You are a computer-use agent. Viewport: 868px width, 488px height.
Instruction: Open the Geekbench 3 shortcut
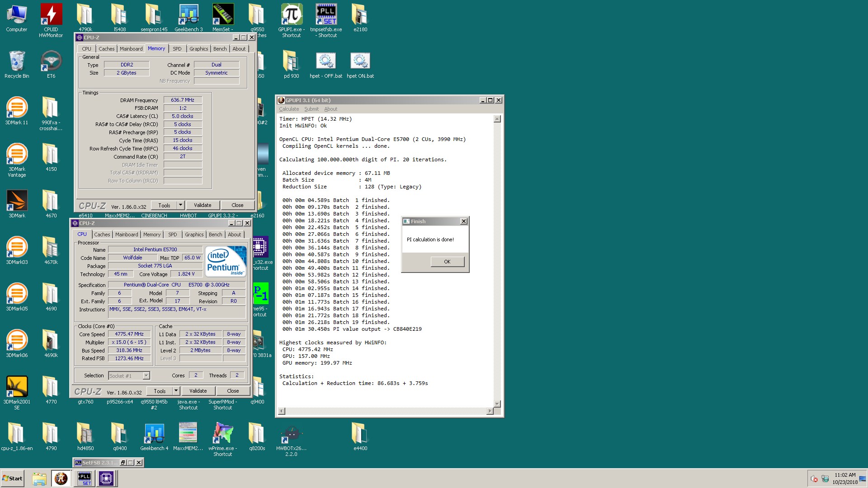pos(189,18)
